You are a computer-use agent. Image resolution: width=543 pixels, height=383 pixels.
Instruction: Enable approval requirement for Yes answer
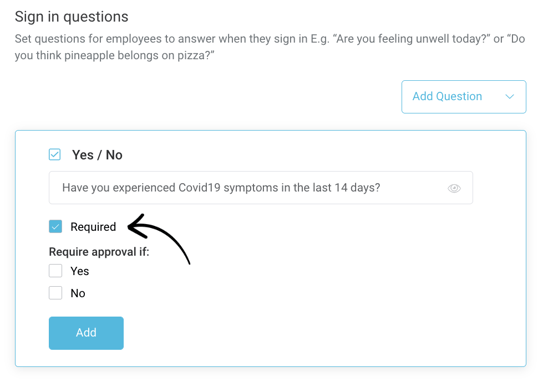tap(55, 271)
